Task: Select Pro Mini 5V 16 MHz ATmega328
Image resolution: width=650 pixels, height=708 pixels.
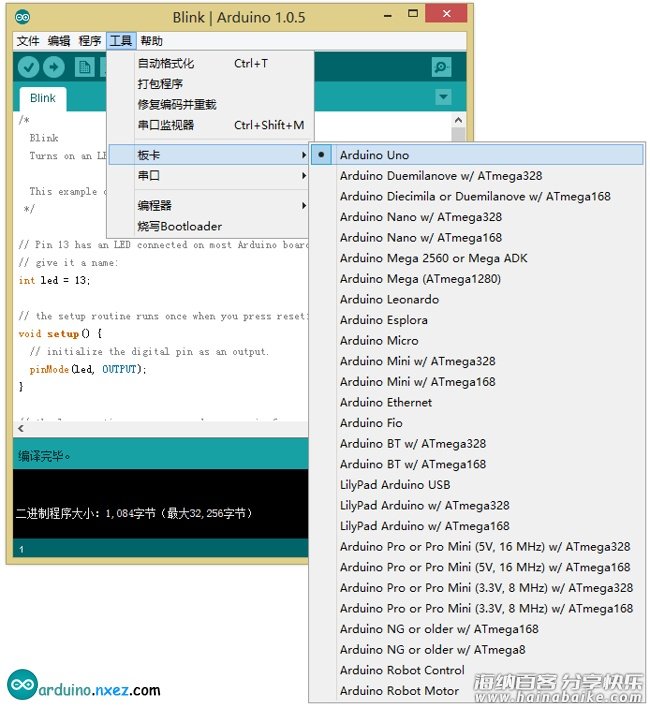Action: pyautogui.click(x=478, y=547)
